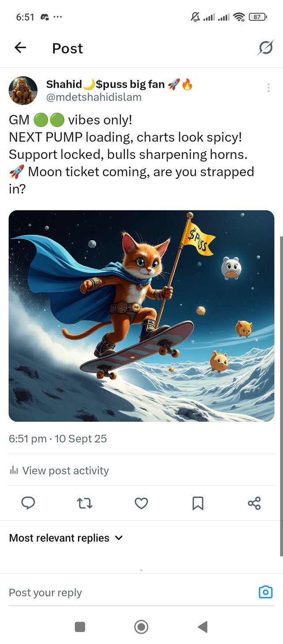Open the three-dot post options menu
Viewport: 283px width, 644px height.
tap(268, 88)
